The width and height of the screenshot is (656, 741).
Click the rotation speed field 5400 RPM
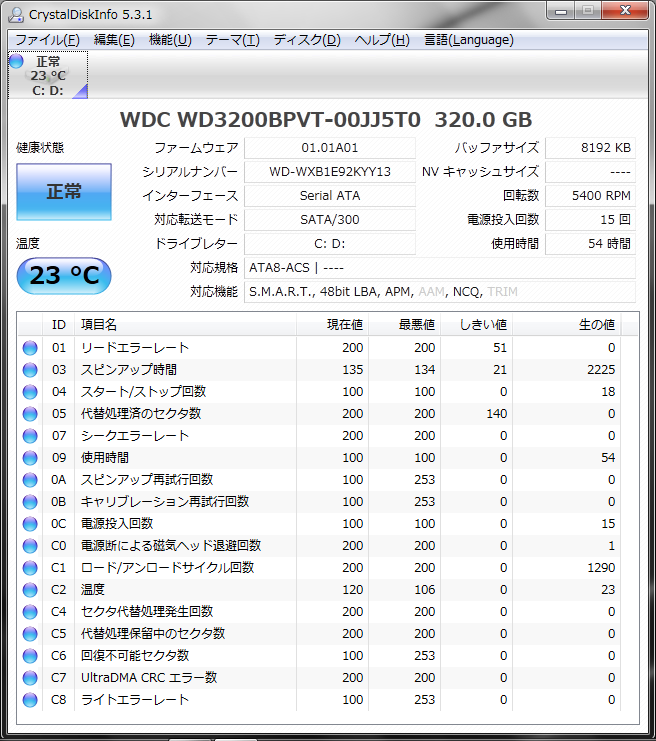[590, 196]
